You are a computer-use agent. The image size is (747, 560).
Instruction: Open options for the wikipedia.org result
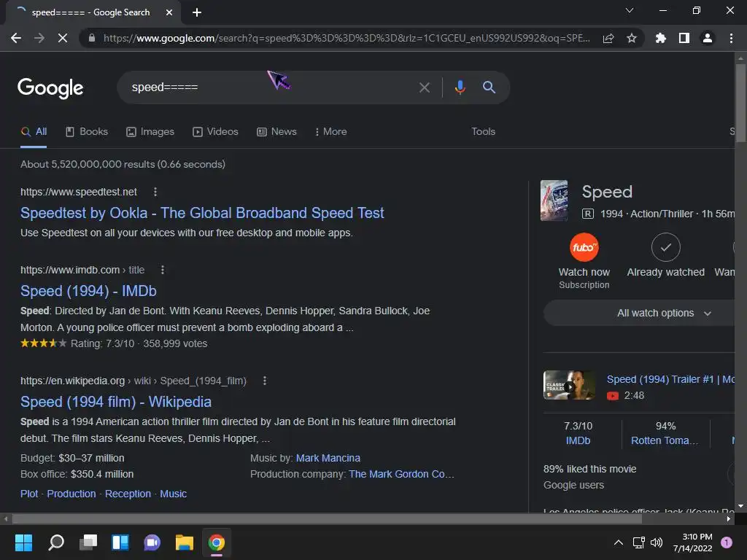click(265, 381)
